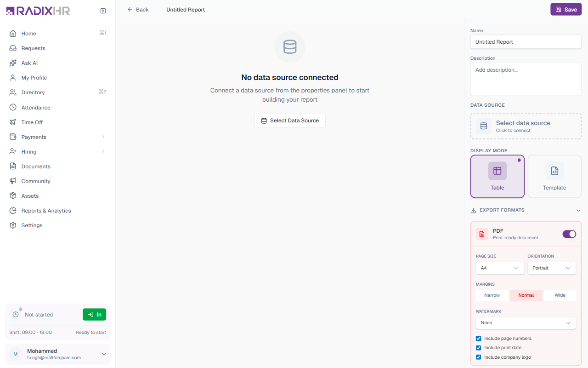Viewport: 588px width, 368px height.
Task: Click the database icon in Select data source card
Action: pyautogui.click(x=484, y=126)
